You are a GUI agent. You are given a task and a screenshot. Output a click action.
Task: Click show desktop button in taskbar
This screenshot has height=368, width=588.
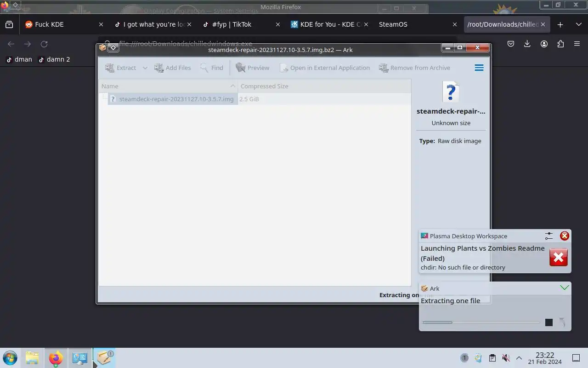pos(576,358)
